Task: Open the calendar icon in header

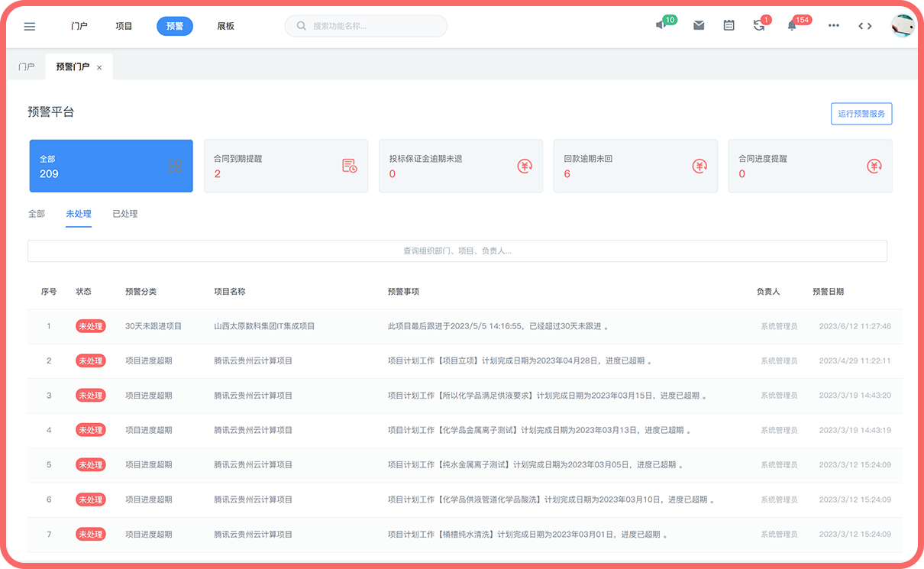Action: (x=729, y=25)
